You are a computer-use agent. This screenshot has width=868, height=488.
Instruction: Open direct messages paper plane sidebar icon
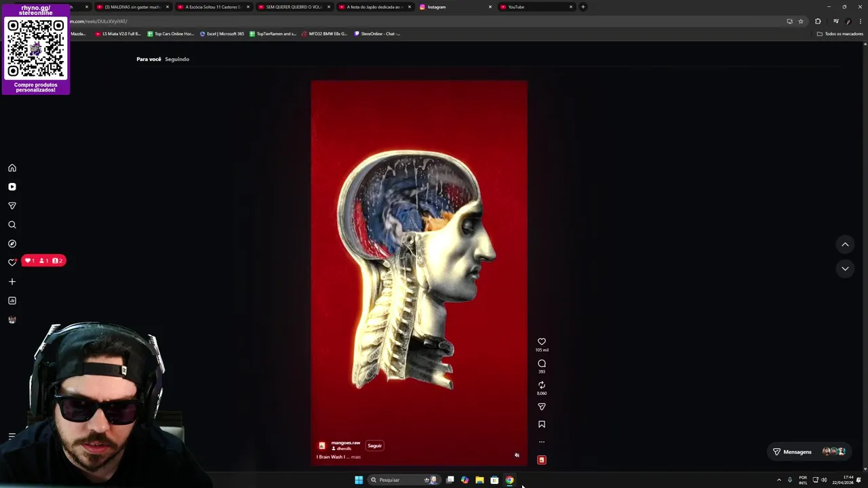pos(12,206)
